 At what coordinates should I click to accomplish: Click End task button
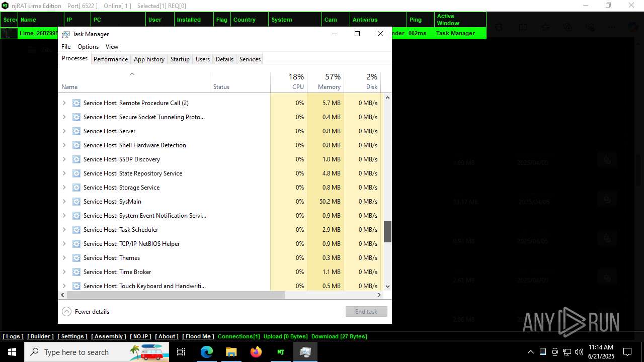point(366,312)
